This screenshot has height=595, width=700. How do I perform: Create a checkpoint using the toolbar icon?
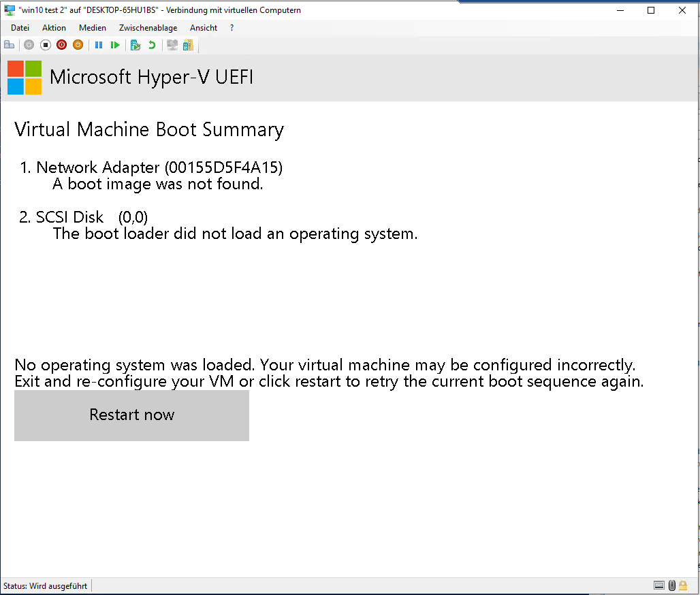pos(136,45)
